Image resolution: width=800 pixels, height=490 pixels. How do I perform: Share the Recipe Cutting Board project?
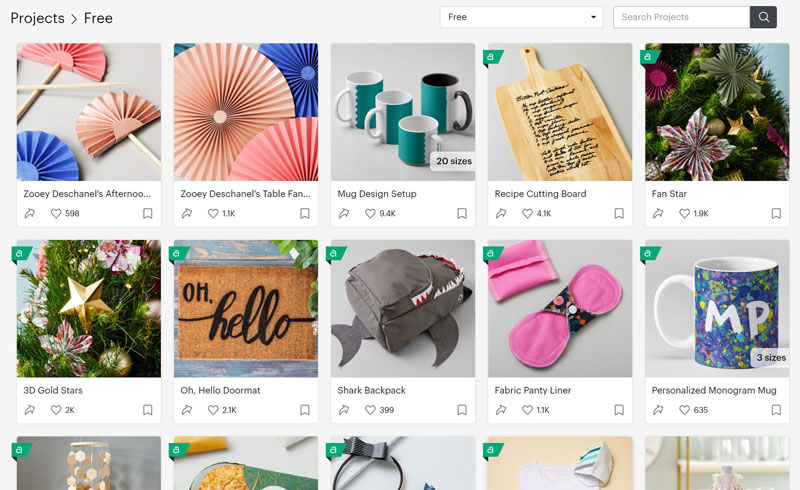pos(501,213)
